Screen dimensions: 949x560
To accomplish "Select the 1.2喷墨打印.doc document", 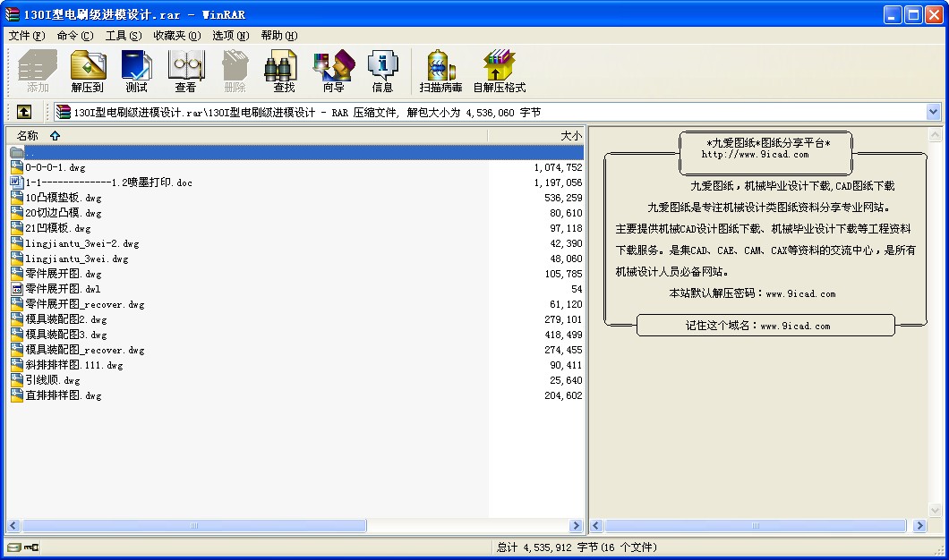I will [108, 182].
